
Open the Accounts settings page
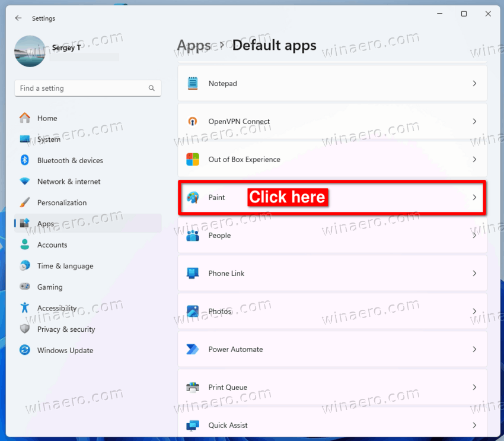point(88,245)
